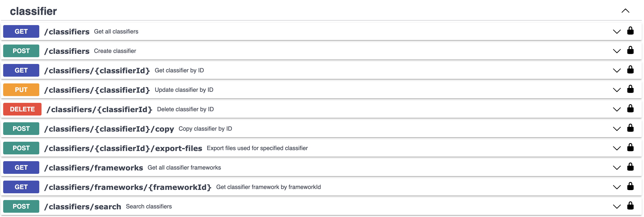644x217 pixels.
Task: Open authorization lock on GET /classifiers
Action: (x=630, y=31)
